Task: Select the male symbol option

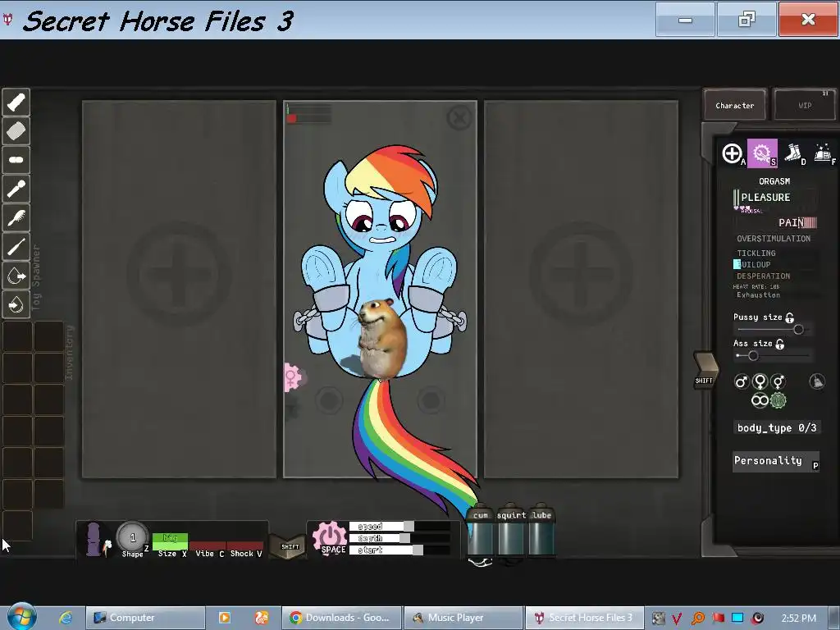Action: 741,381
